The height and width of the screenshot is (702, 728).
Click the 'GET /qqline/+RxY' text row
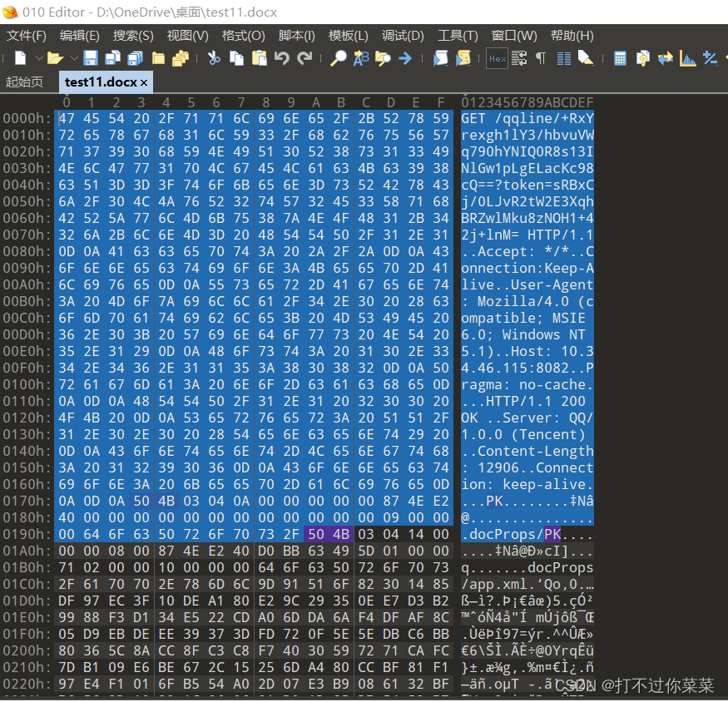527,118
